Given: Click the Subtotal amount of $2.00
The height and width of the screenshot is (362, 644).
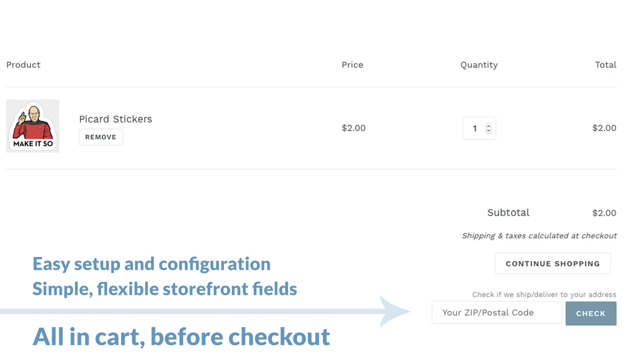Looking at the screenshot, I should 604,213.
